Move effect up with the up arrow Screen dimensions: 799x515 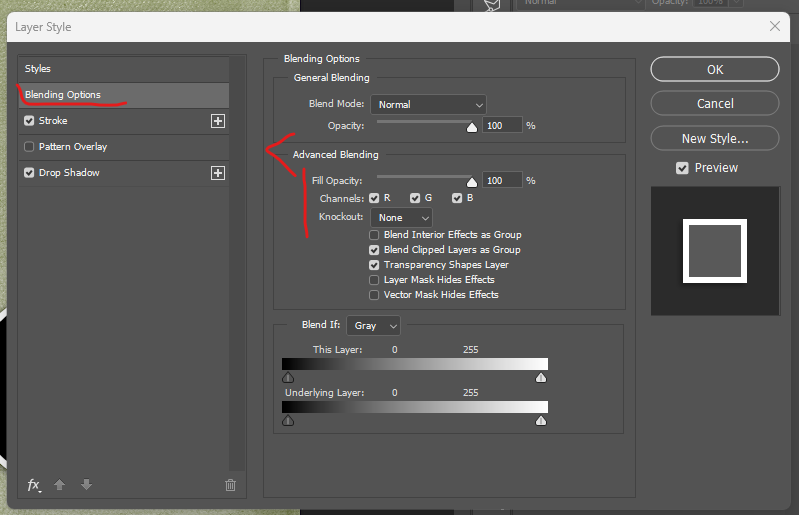coord(59,484)
